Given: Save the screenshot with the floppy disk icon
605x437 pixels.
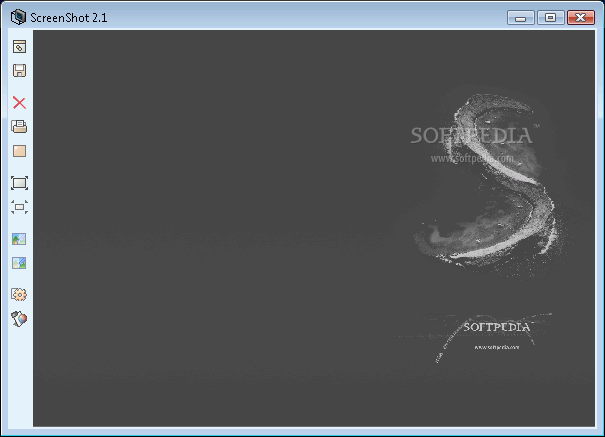Looking at the screenshot, I should [x=19, y=71].
